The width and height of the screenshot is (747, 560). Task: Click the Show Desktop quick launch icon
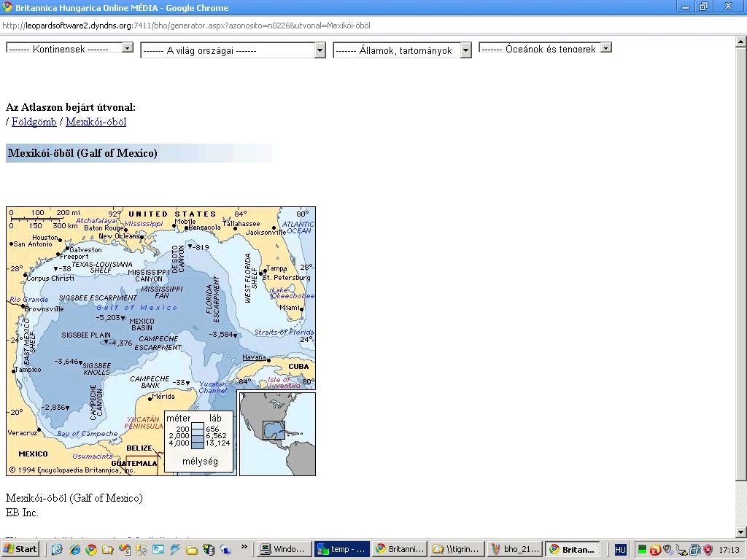(x=57, y=550)
